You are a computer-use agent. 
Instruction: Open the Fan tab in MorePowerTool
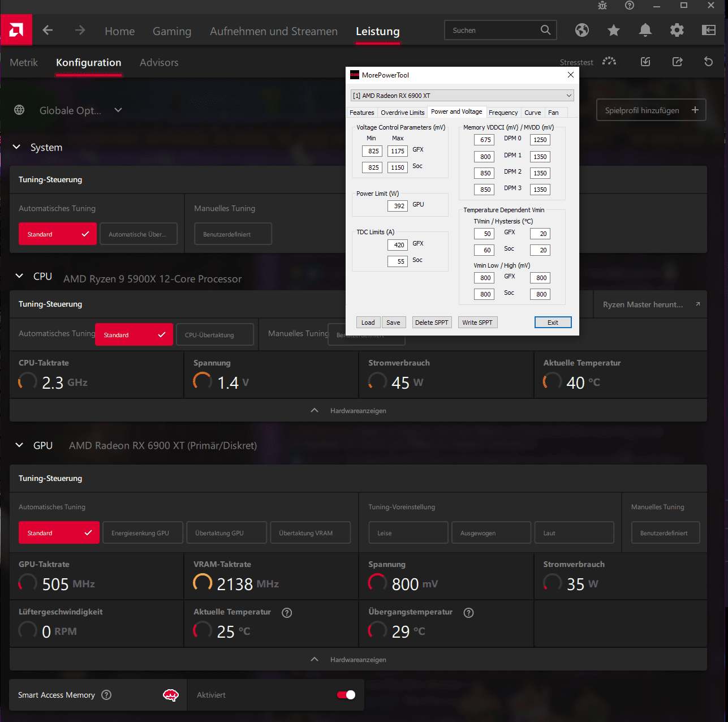tap(553, 113)
